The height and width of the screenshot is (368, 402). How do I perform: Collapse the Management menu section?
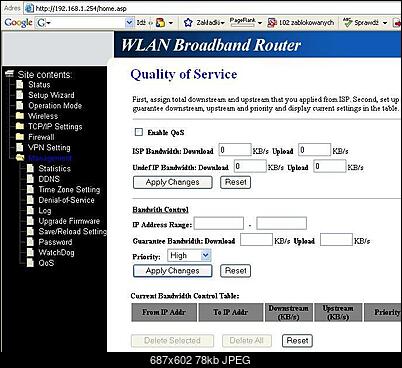[50, 158]
